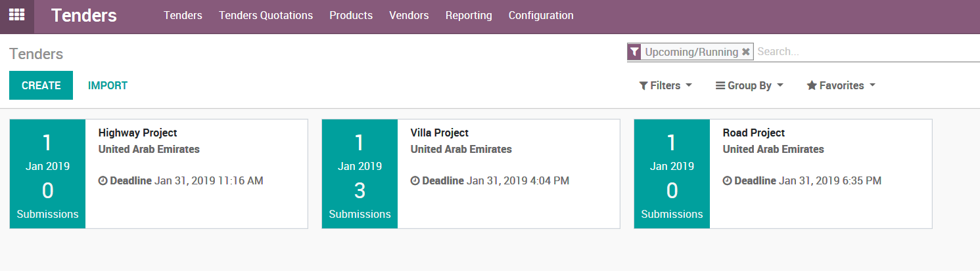Click the funnel icon in the search facet
The height and width of the screenshot is (271, 980).
(x=634, y=52)
